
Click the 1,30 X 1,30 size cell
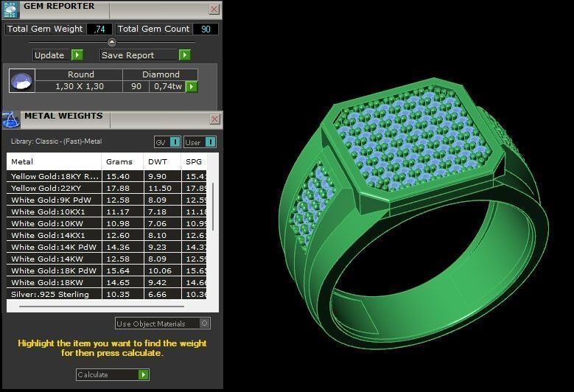79,86
